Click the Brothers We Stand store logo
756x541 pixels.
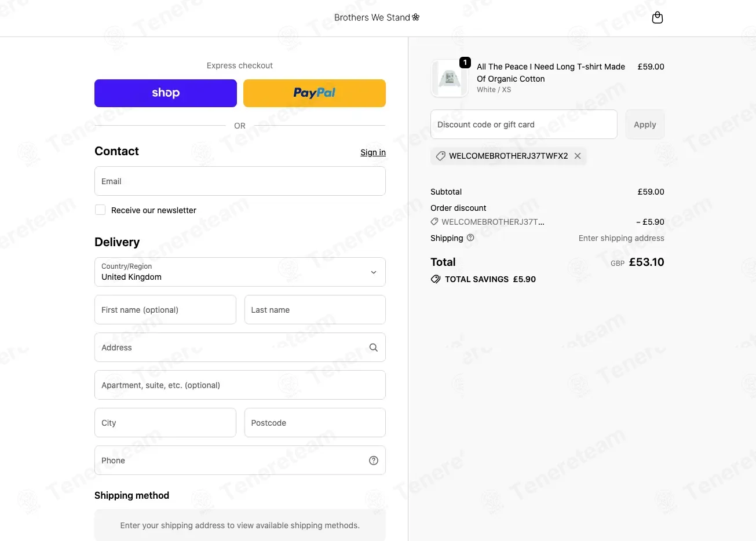(x=377, y=17)
